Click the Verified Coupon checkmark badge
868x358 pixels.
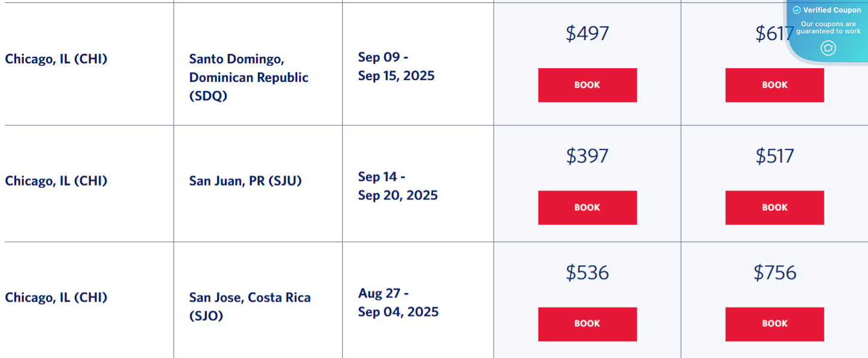[x=797, y=10]
